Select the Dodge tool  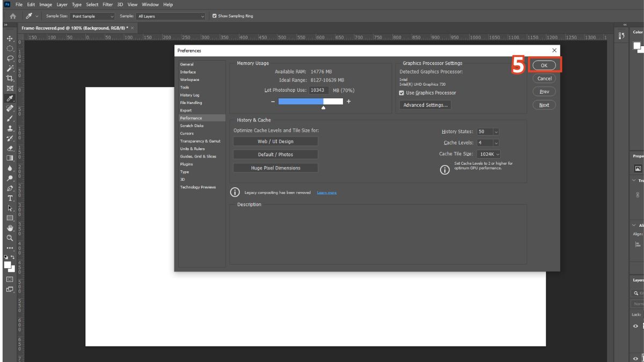[10, 179]
